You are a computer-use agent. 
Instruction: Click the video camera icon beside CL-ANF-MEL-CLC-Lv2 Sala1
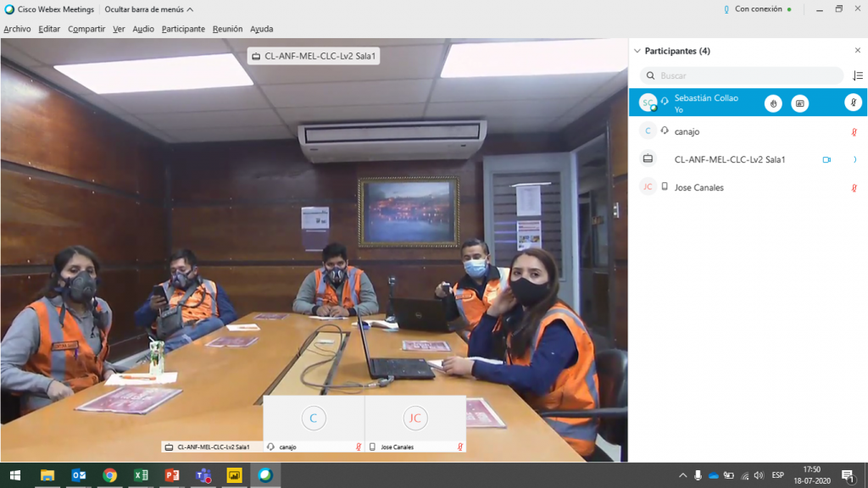[x=826, y=159]
